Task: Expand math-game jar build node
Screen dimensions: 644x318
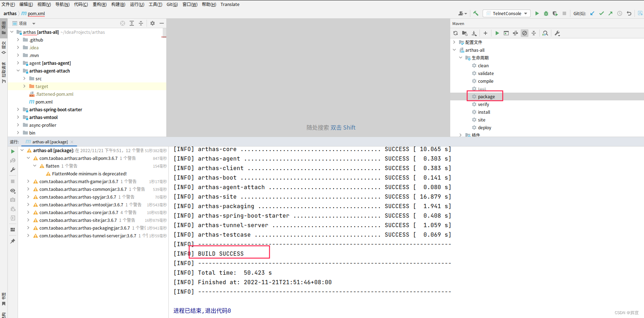Action: (x=28, y=181)
